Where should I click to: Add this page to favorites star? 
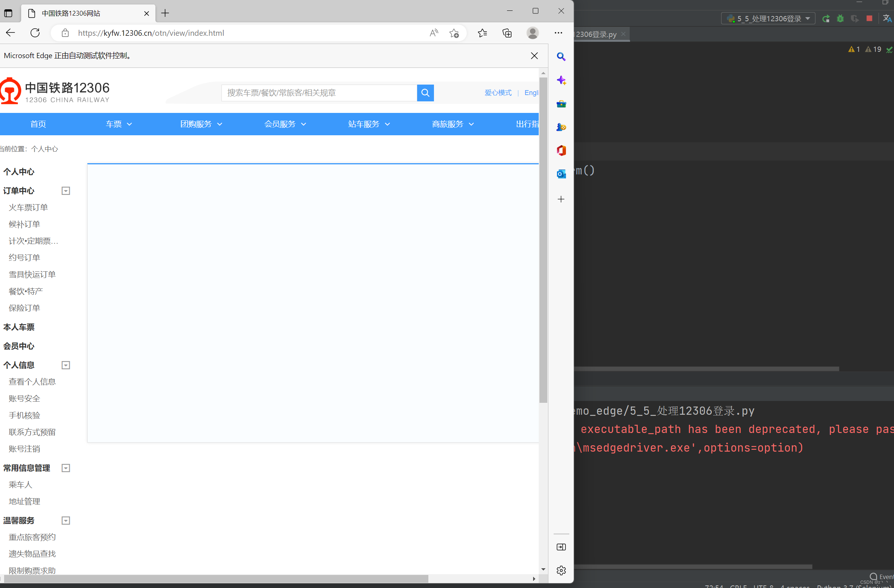click(x=454, y=33)
